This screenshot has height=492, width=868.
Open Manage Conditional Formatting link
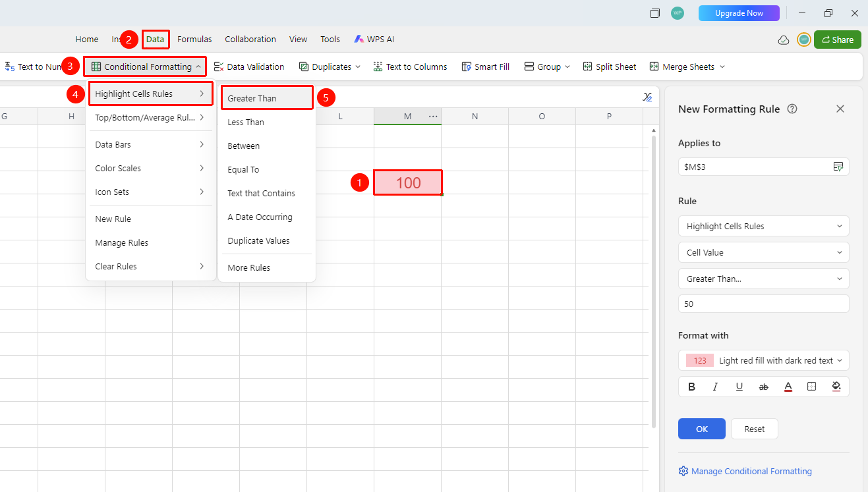coord(745,471)
